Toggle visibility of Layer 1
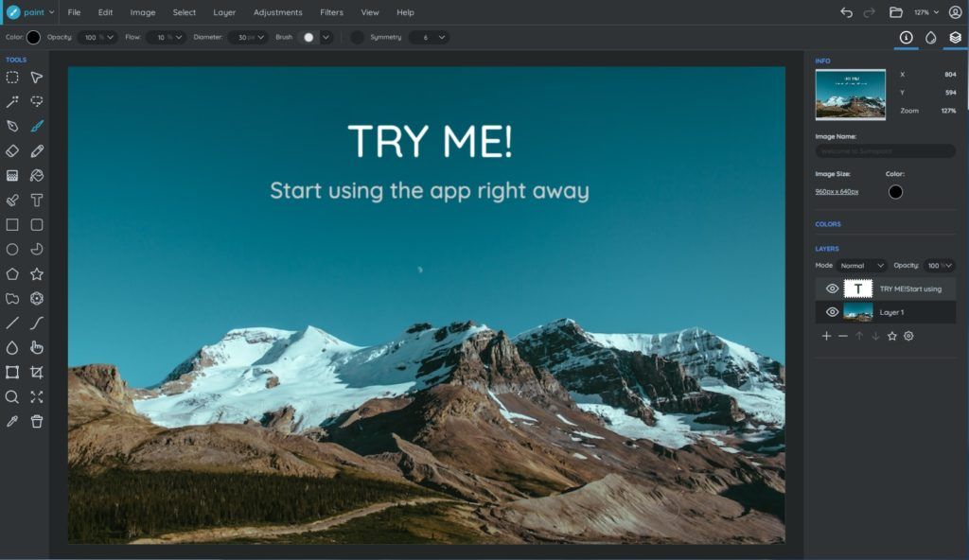 pos(832,312)
